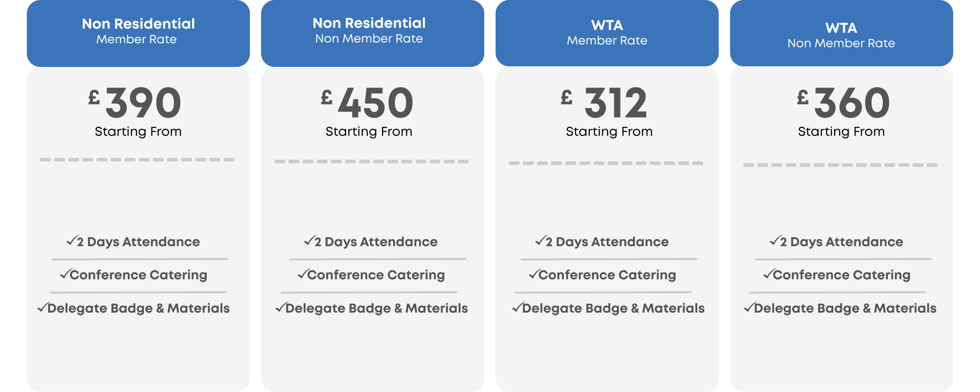
Task: Click Conference Catering text under £312
Action: 607,275
